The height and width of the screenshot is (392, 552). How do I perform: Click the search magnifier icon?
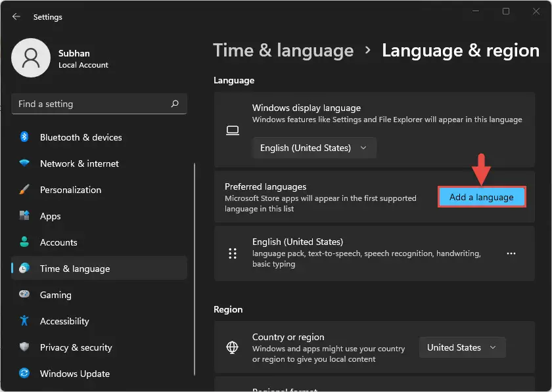pos(175,104)
